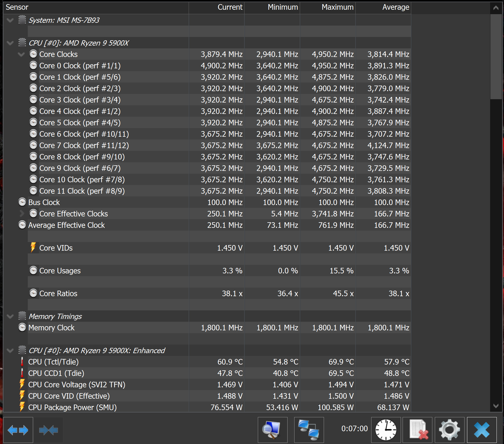Click the log file with red X icon
The image size is (504, 444).
tap(417, 430)
